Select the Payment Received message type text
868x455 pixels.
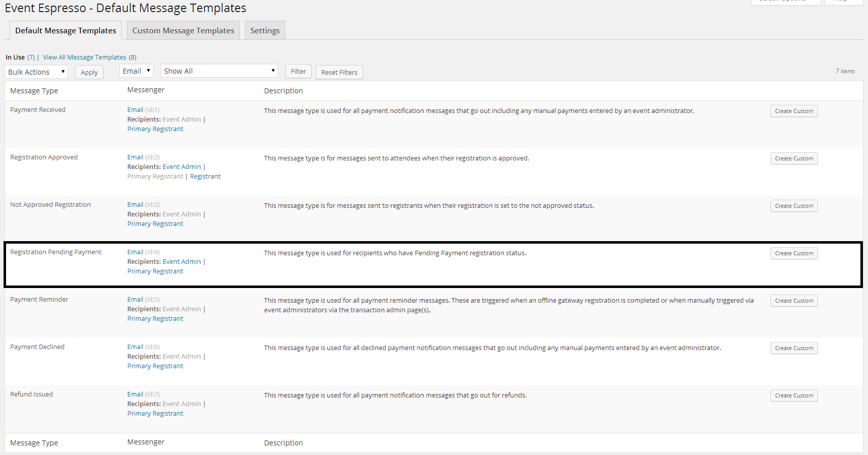[38, 109]
